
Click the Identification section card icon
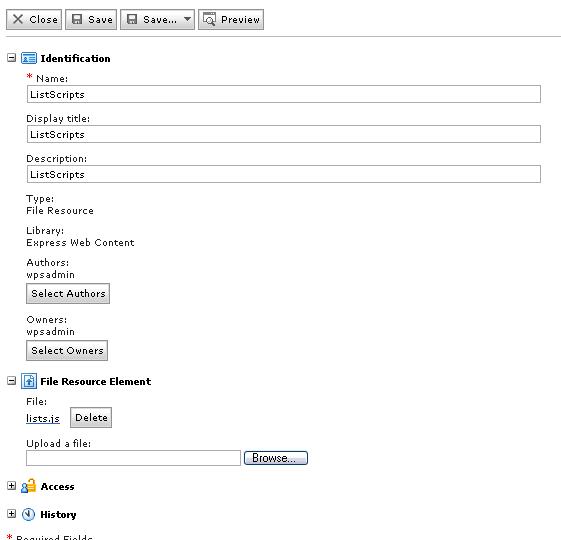click(x=29, y=58)
